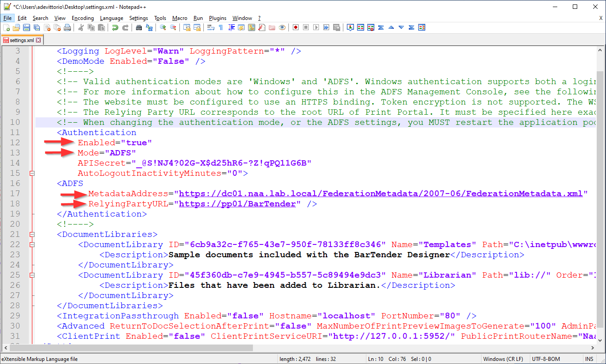The image size is (606, 364).
Task: Open Folder as Workspace icon
Action: 272,27
